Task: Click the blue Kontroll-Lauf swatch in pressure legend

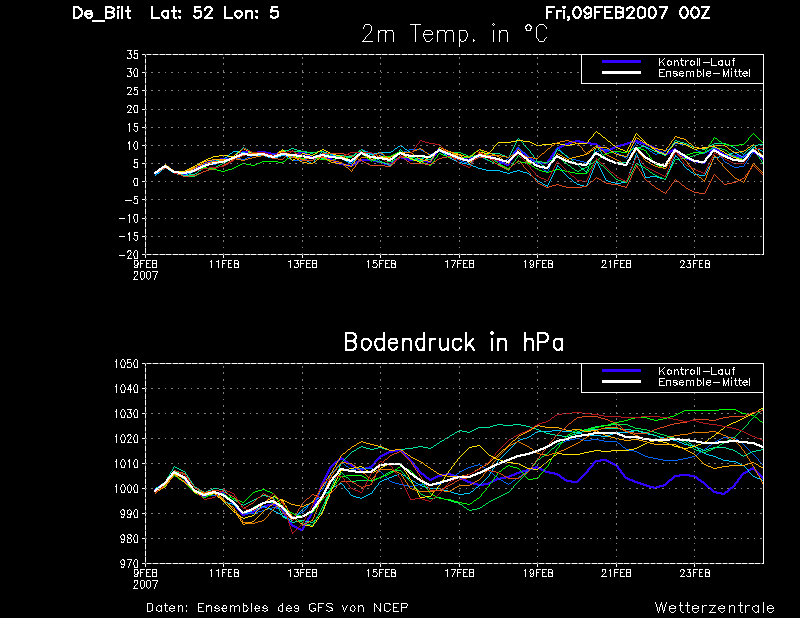Action: [x=621, y=371]
